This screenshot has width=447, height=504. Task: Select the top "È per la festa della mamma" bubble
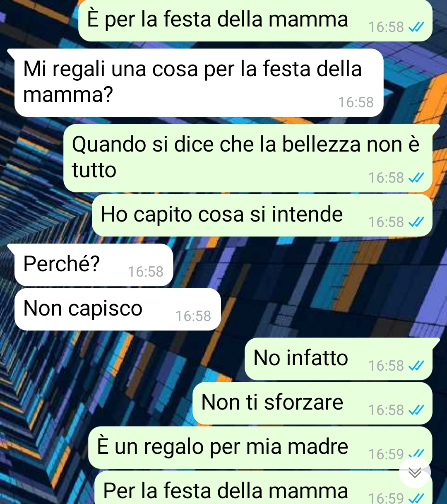pyautogui.click(x=255, y=20)
